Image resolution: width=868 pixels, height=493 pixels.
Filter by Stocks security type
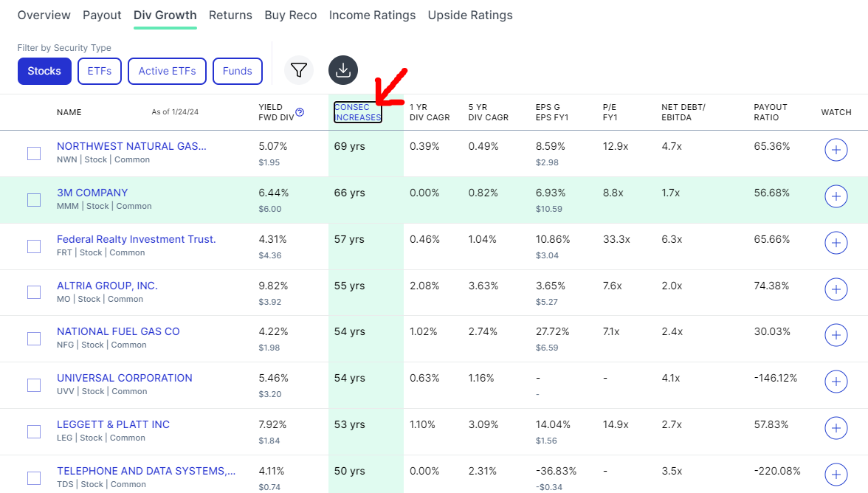coord(44,72)
